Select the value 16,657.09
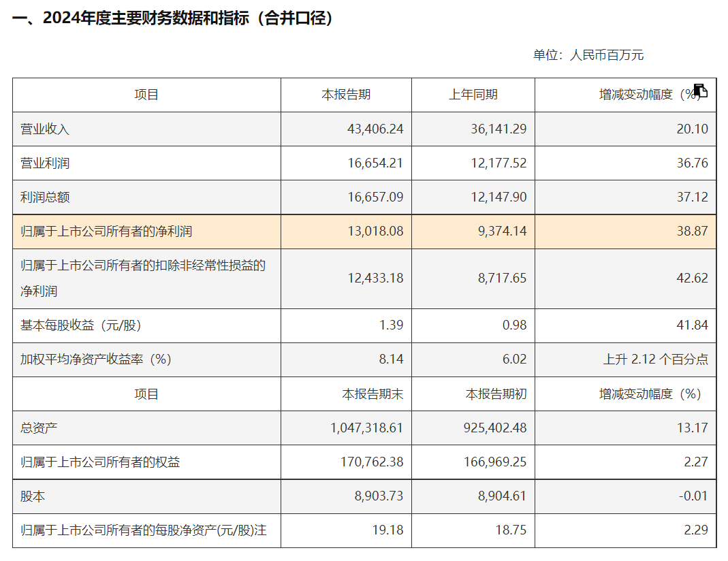 click(x=375, y=197)
